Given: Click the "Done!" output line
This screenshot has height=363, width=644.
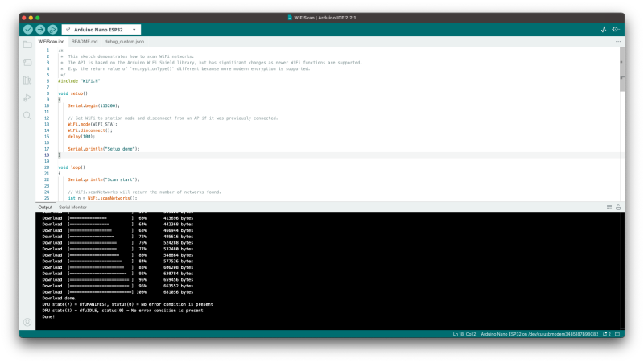Looking at the screenshot, I should click(x=48, y=317).
